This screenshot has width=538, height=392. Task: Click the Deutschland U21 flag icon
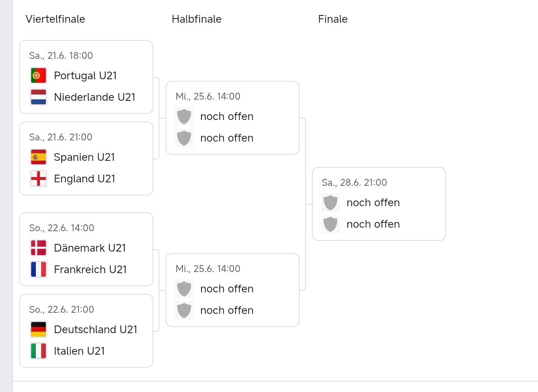tap(39, 329)
